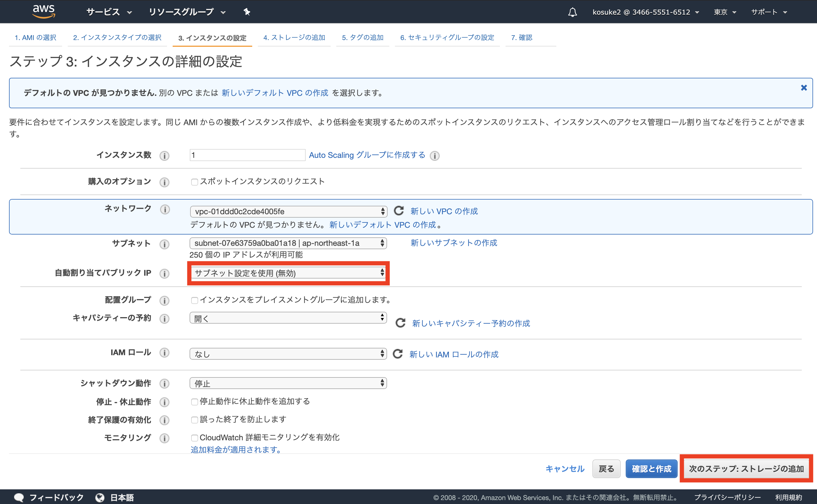817x504 pixels.
Task: Dismiss the default VPC warning banner
Action: [804, 88]
